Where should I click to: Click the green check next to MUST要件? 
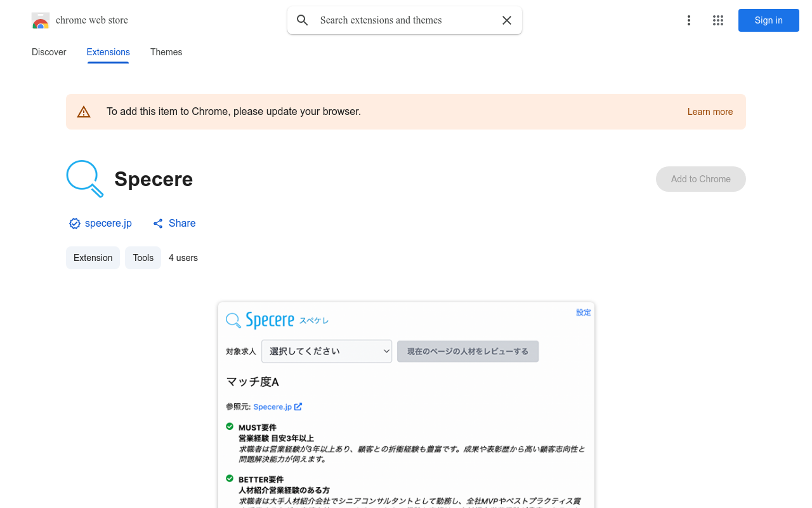[x=230, y=427]
